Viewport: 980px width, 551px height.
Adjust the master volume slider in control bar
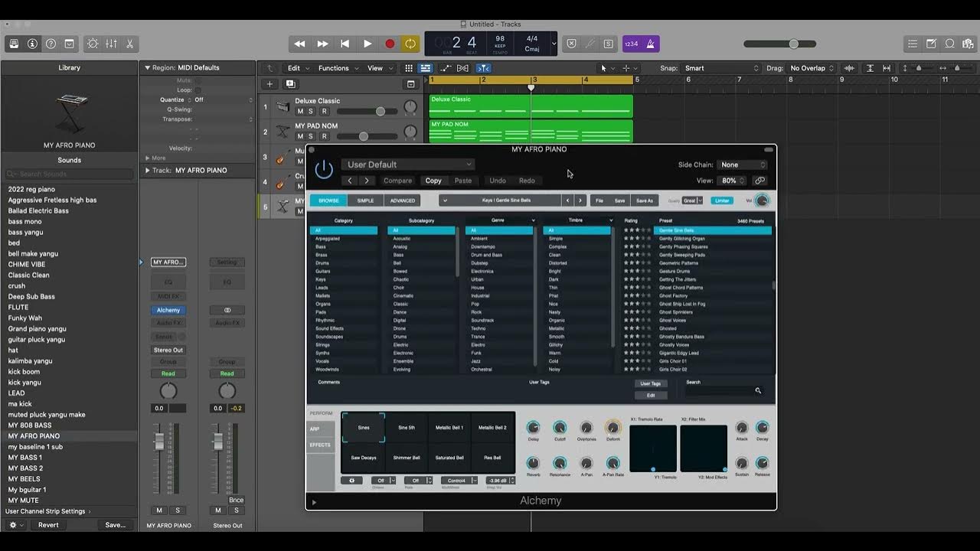(x=780, y=44)
